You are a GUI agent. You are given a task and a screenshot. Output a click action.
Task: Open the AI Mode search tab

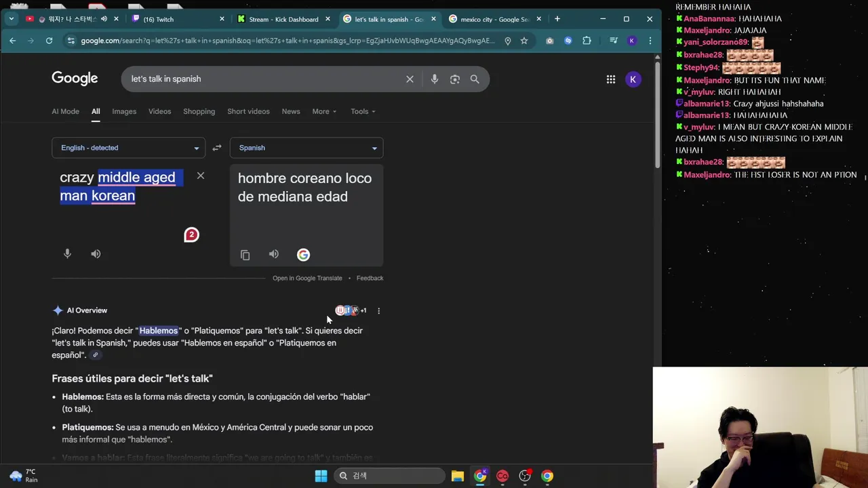pyautogui.click(x=65, y=111)
